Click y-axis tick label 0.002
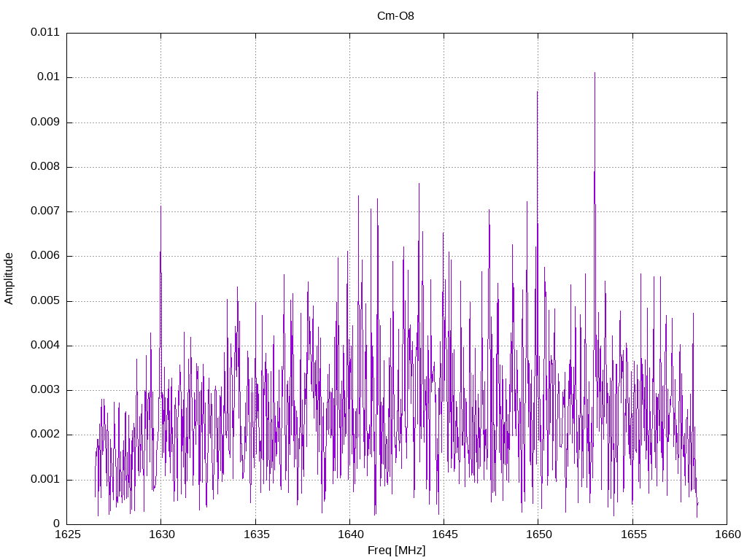The image size is (747, 560). 45,435
